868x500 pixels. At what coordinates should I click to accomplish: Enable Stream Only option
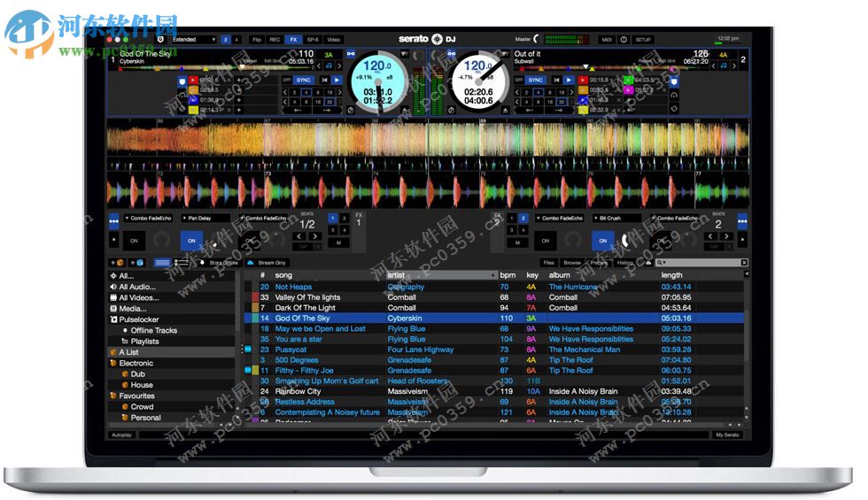[x=267, y=263]
